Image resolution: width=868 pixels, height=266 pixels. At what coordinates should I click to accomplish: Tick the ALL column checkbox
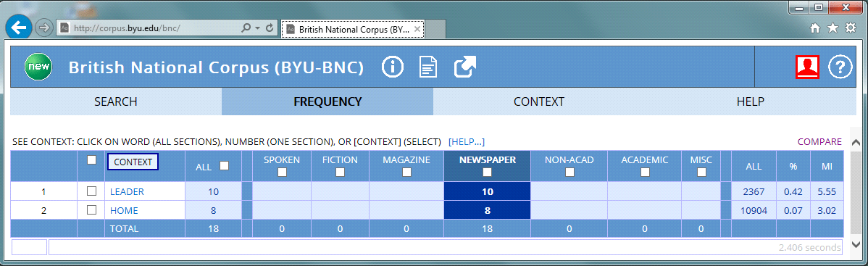tap(225, 165)
